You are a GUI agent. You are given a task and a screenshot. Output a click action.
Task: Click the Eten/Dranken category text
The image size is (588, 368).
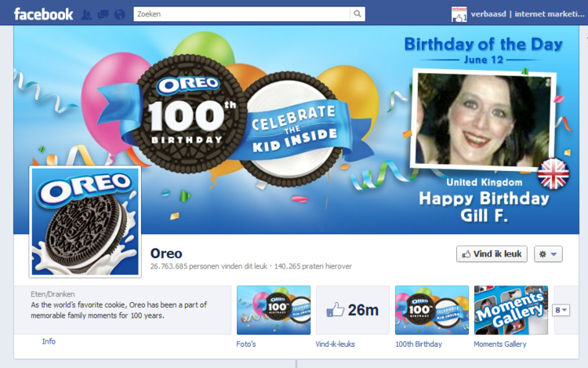(53, 294)
